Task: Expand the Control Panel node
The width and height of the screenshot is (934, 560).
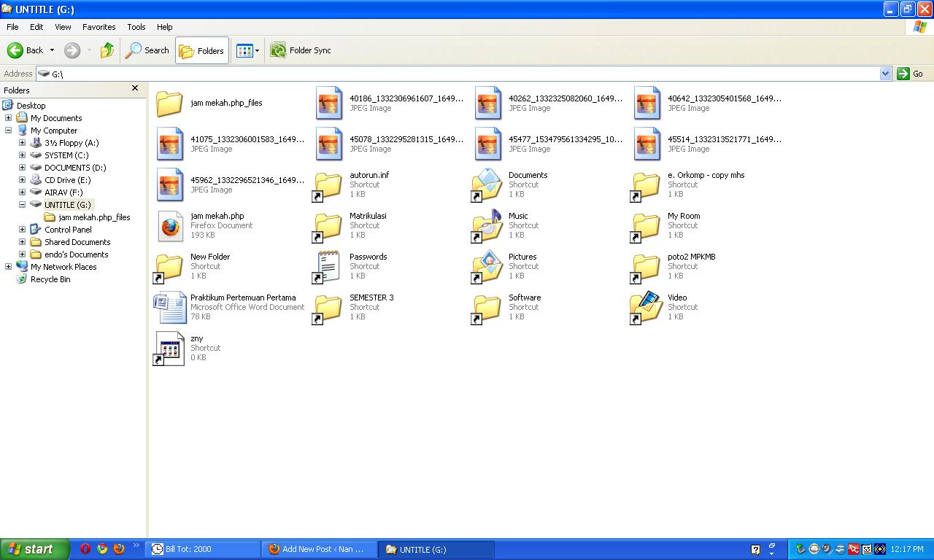Action: click(x=22, y=230)
